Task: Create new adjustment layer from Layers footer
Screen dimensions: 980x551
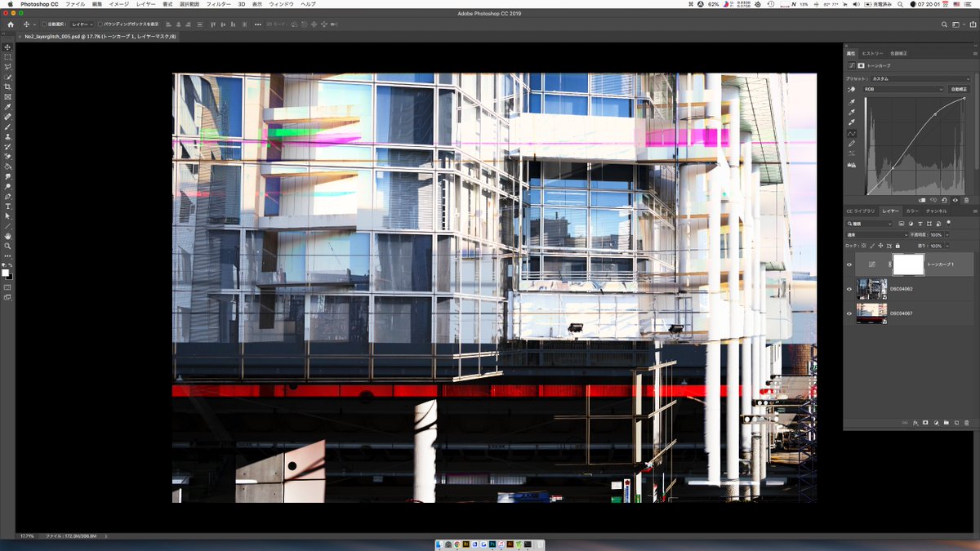Action: click(936, 423)
